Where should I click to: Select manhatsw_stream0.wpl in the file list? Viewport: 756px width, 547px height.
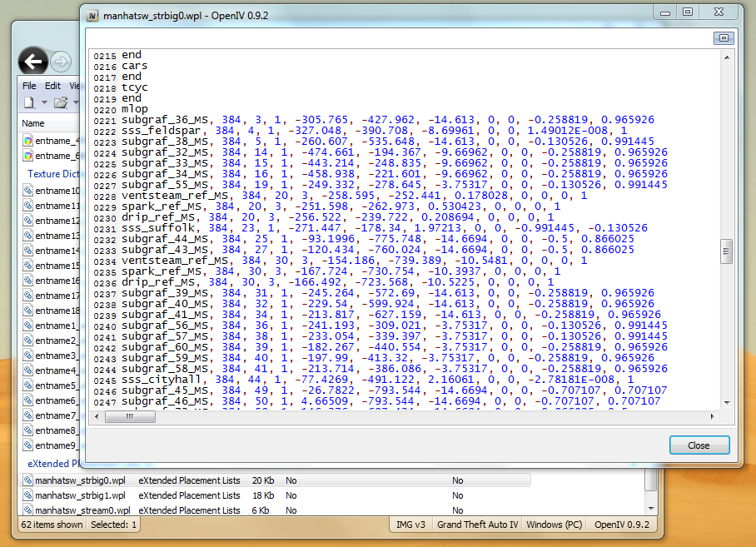click(x=82, y=510)
